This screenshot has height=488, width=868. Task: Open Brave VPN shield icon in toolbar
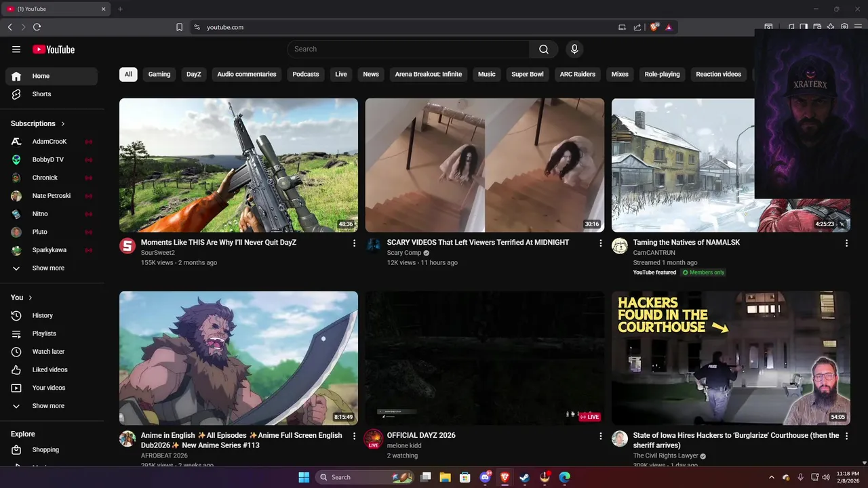tap(844, 27)
